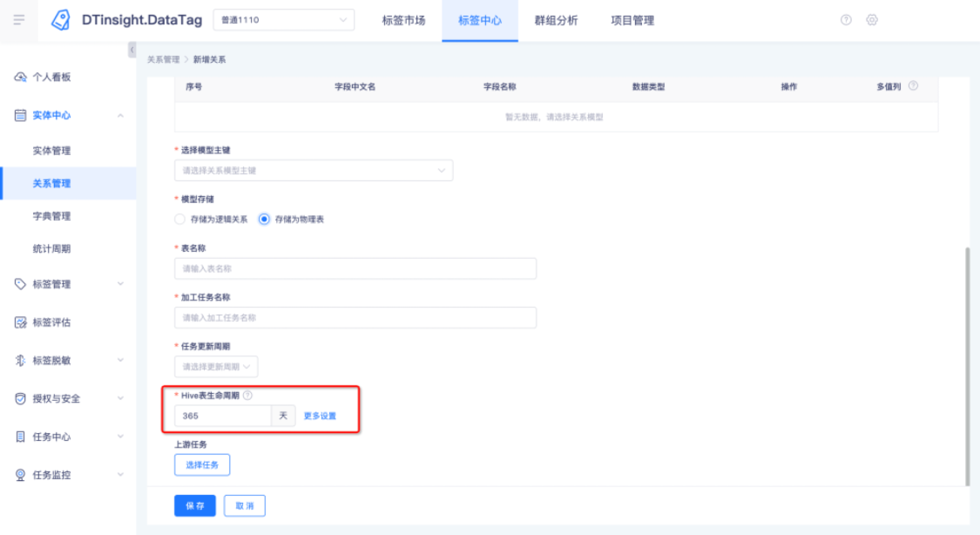This screenshot has width=980, height=535.
Task: Open the 普通1110 project dropdown
Action: (284, 20)
